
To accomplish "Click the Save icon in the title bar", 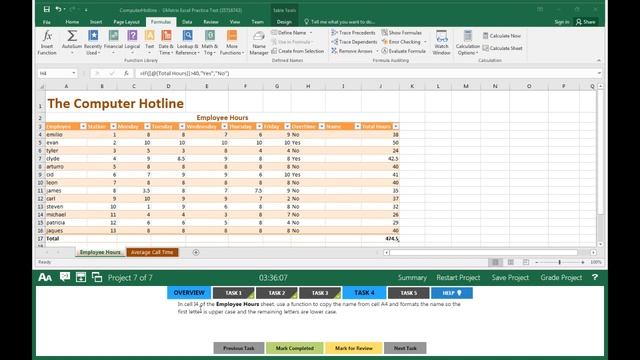I will 47,9.
